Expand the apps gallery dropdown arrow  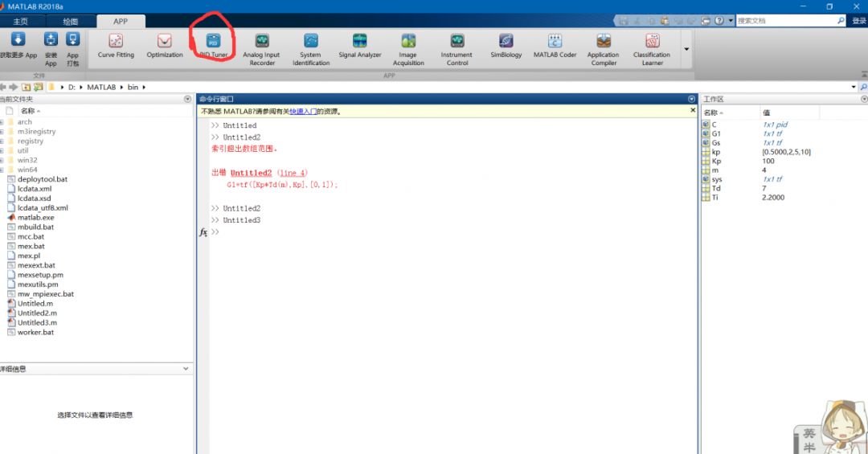tap(686, 49)
